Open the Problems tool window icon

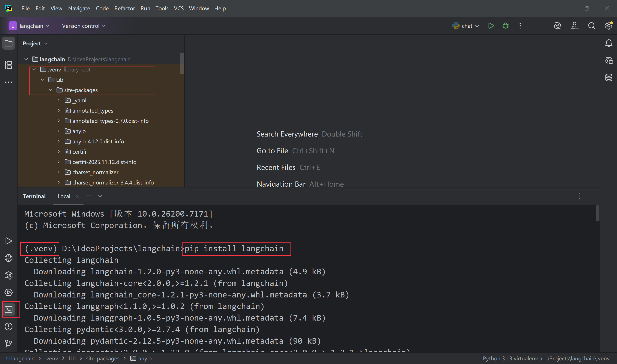[x=9, y=327]
